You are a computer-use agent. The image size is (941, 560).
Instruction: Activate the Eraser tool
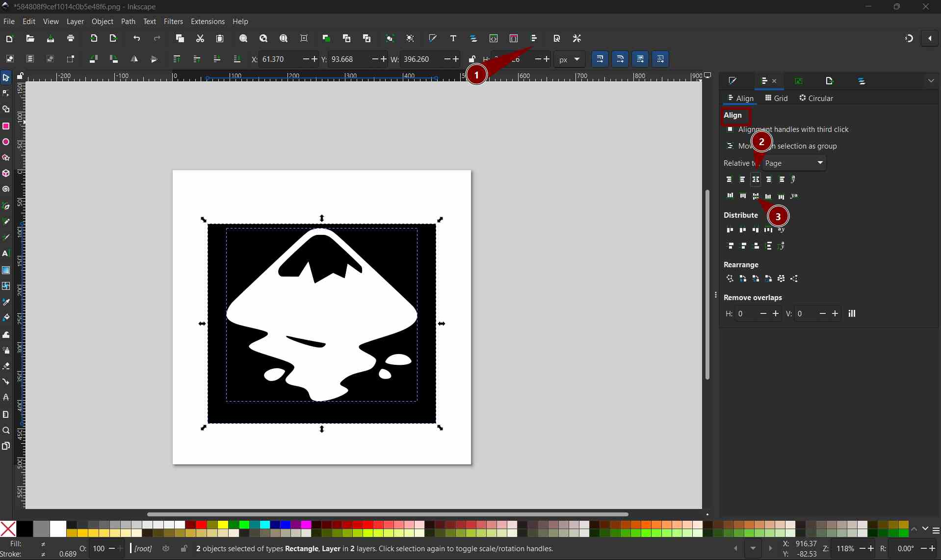[6, 366]
